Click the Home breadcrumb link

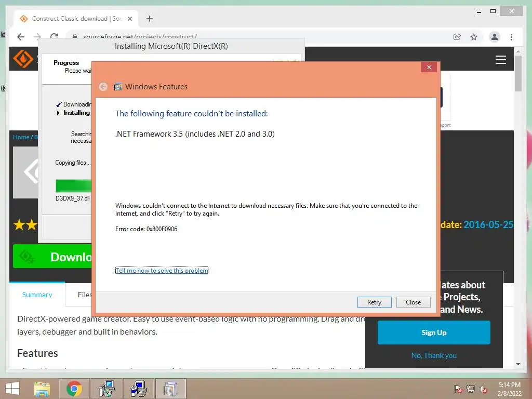[21, 137]
